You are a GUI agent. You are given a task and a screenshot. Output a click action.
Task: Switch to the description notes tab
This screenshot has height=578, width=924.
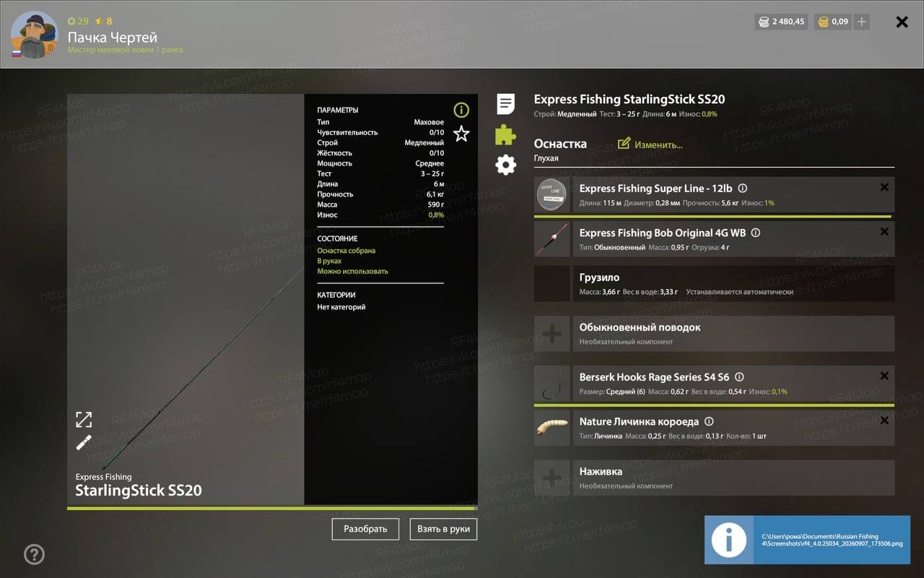[506, 104]
